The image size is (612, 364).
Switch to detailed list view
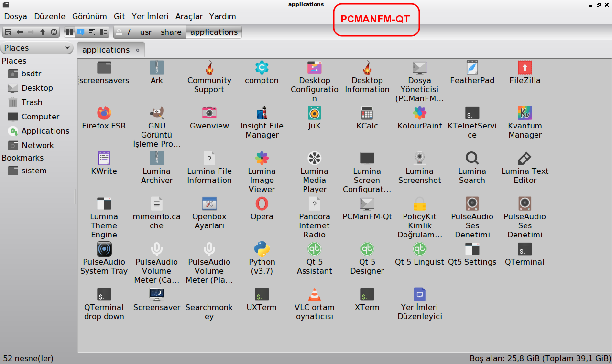[x=104, y=32]
